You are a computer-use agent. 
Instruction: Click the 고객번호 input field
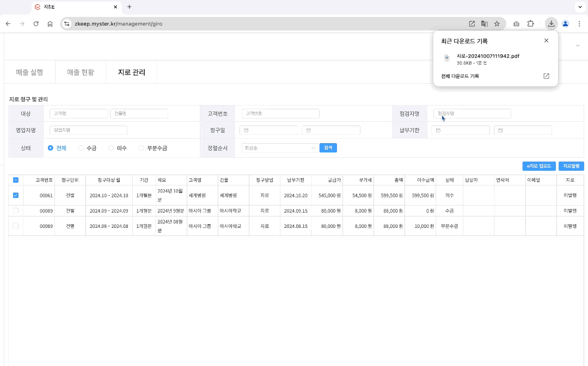click(x=280, y=114)
